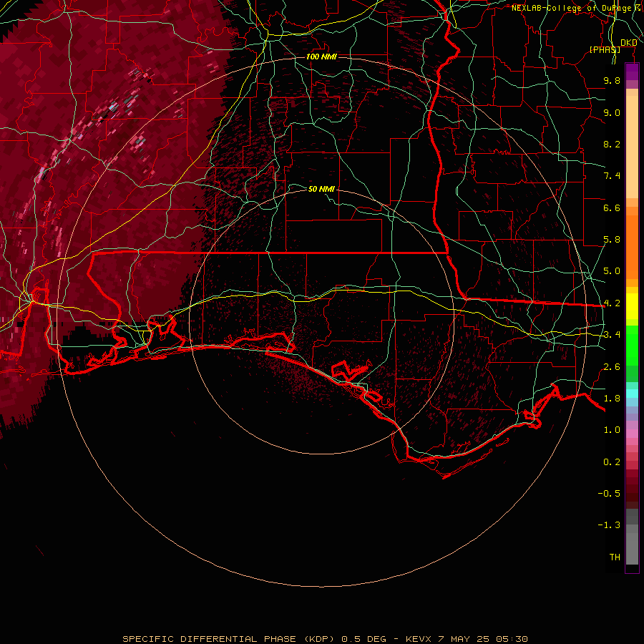The width and height of the screenshot is (644, 644).
Task: Click the 8.2 value on the color scale
Action: 612,144
